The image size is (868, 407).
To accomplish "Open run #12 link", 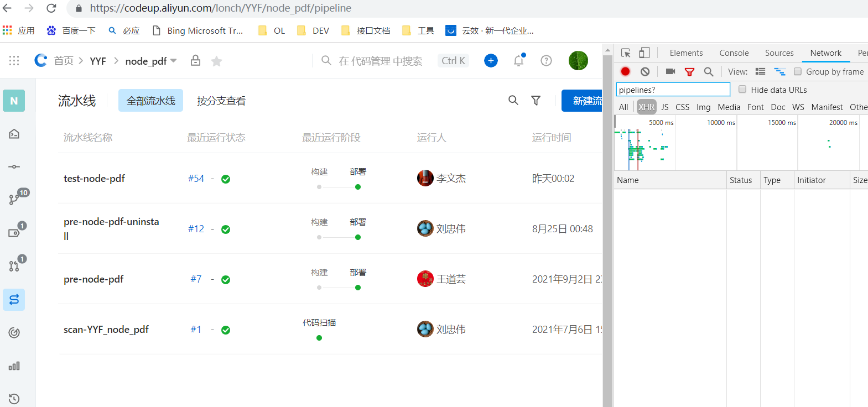I will [196, 229].
